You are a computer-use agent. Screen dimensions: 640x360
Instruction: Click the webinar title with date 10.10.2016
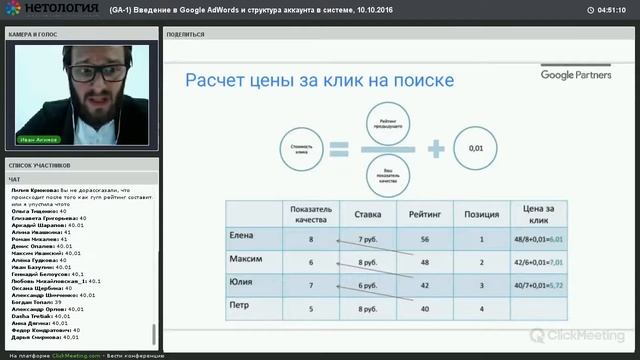point(251,10)
